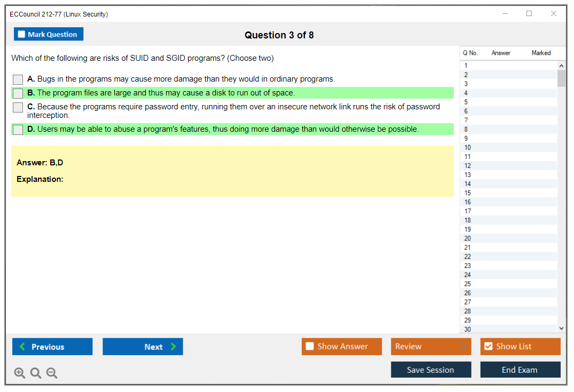Go to the Previous question

tap(52, 347)
